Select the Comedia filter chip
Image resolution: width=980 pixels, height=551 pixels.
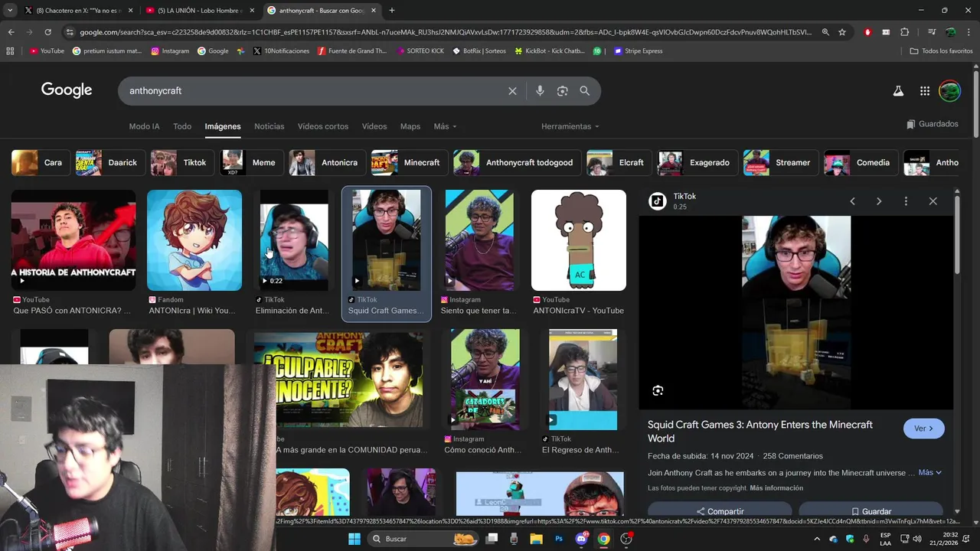[860, 163]
